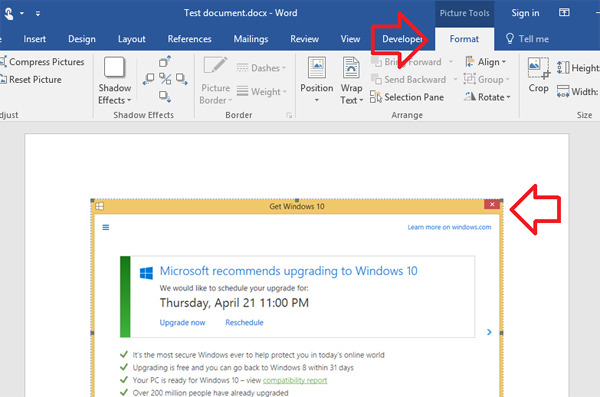The image size is (600, 397).
Task: Nudge shadow down icon
Action: coord(165,96)
